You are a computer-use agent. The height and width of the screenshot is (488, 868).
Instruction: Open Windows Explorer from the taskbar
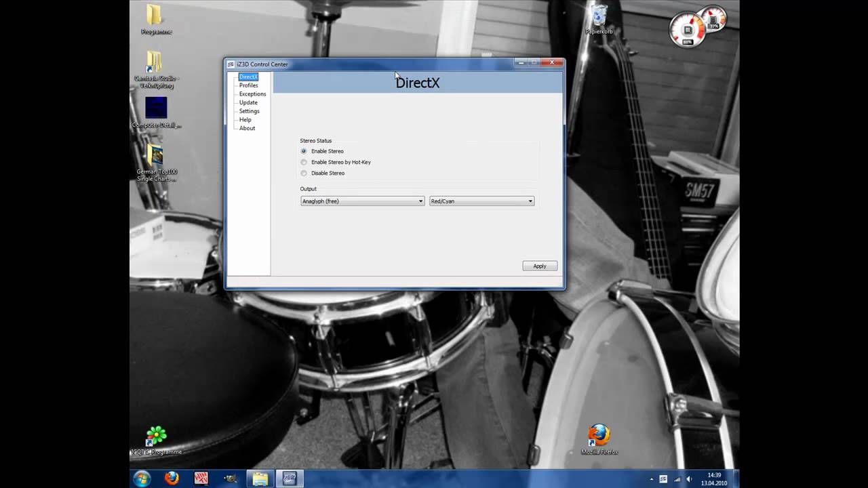point(260,479)
